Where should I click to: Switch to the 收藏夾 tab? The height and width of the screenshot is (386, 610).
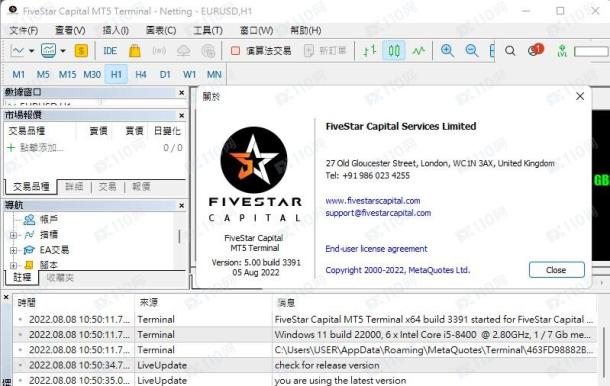click(x=60, y=278)
